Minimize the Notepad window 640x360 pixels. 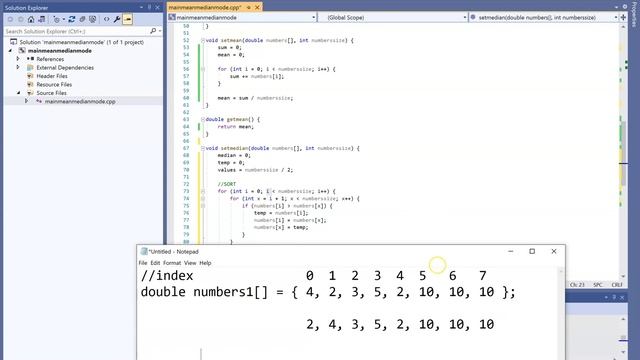tap(511, 251)
